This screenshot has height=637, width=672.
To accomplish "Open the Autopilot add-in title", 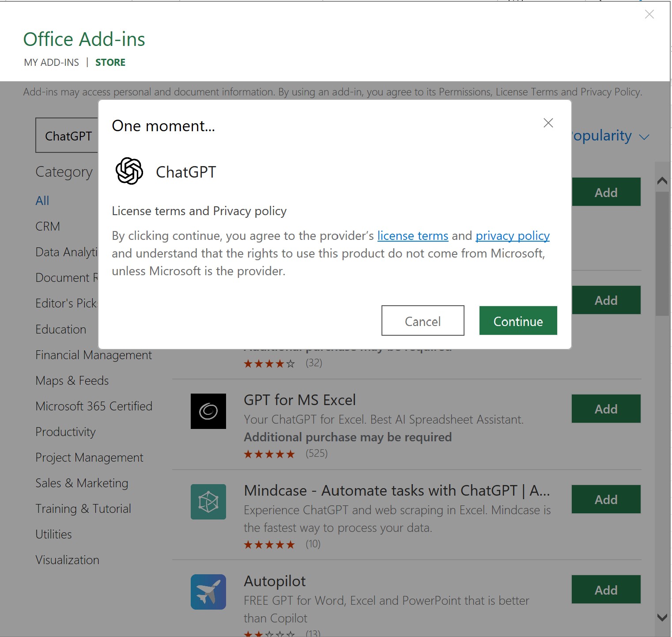I will pyautogui.click(x=275, y=581).
